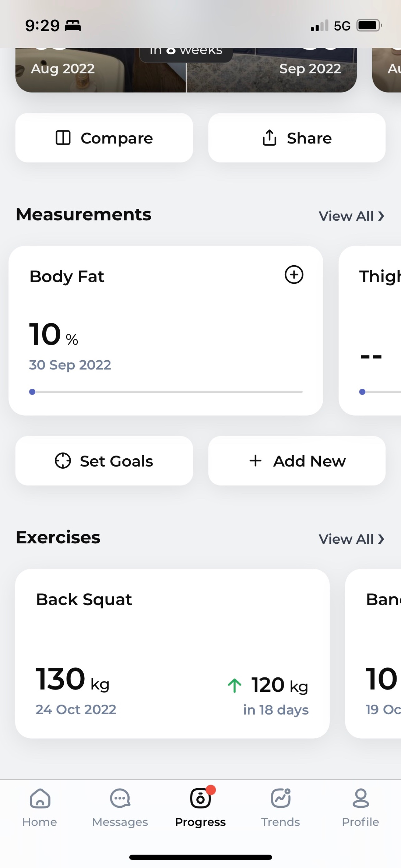
Task: Tap the Set Goals target icon
Action: pos(63,461)
